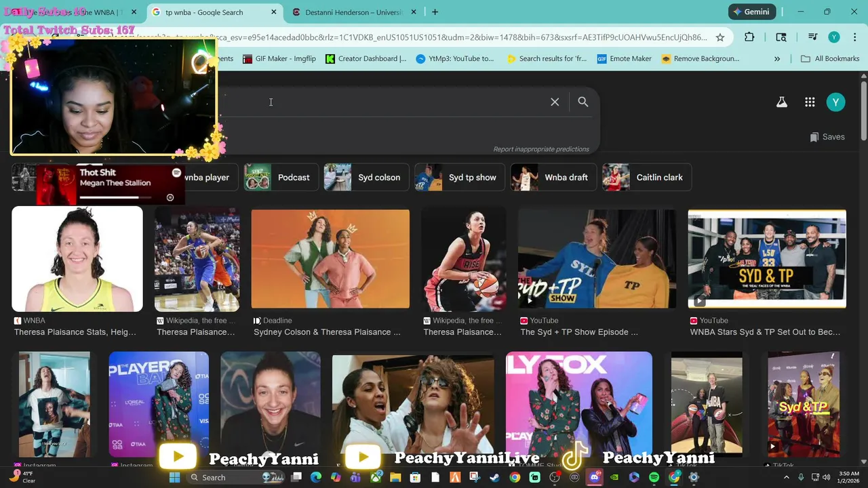The height and width of the screenshot is (488, 868).
Task: Select the Syd colson filter chip
Action: click(x=366, y=178)
